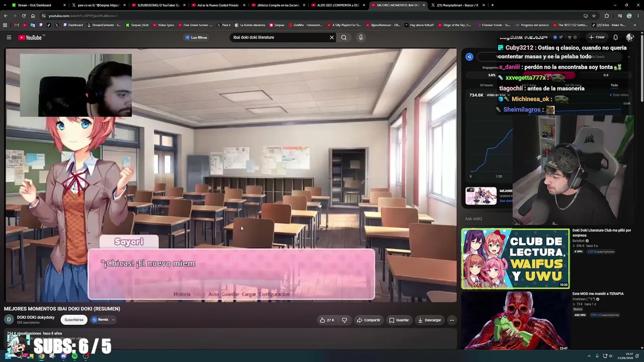
Task: Open the Dashboard bookmark
Action: pos(73,25)
